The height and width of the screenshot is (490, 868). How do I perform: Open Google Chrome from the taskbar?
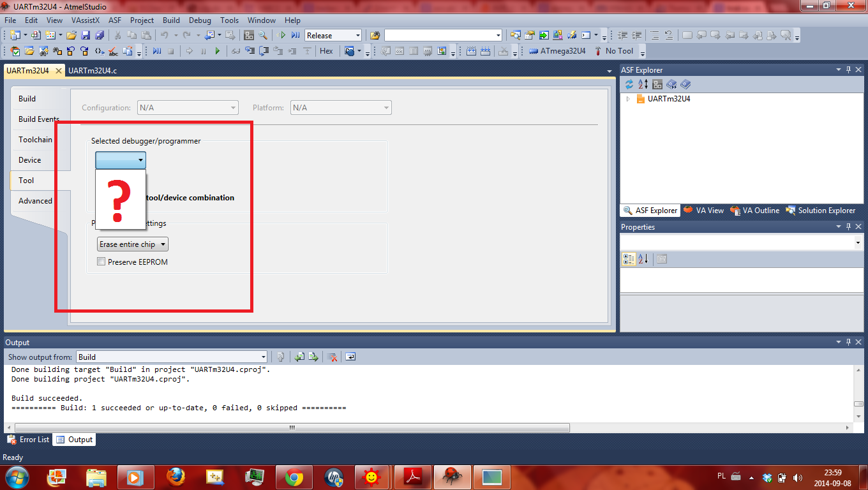(294, 477)
